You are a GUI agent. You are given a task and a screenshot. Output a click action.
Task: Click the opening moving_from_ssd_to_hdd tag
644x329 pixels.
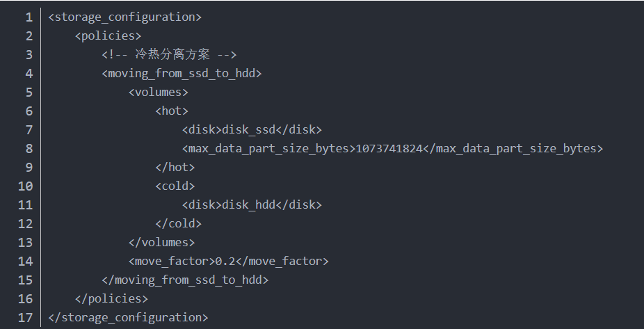pos(182,73)
